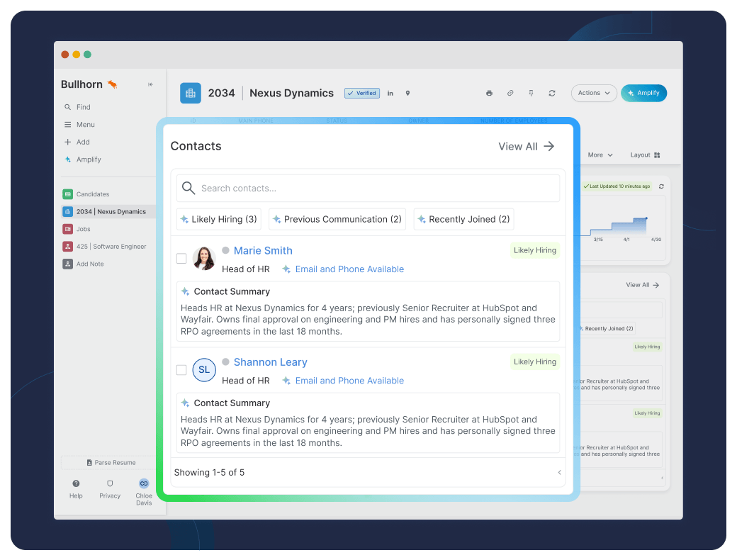Print the record with the printer icon
Image resolution: width=737 pixels, height=560 pixels.
click(489, 93)
